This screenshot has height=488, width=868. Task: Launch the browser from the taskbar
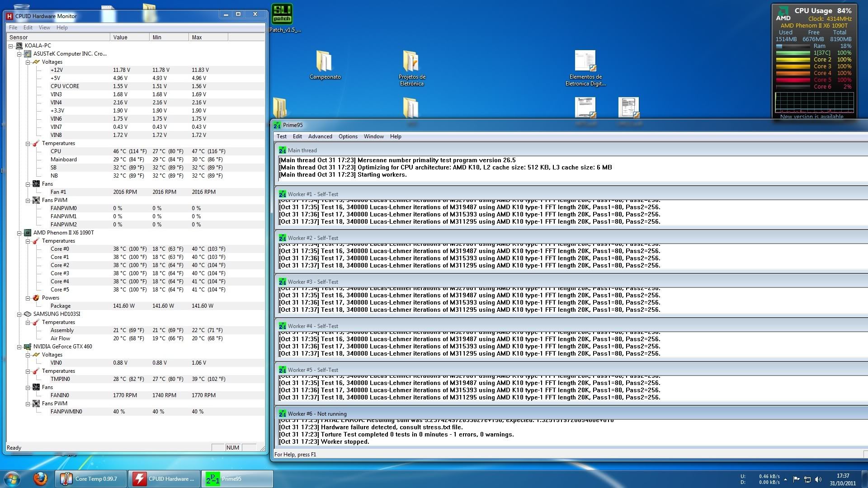(x=40, y=479)
